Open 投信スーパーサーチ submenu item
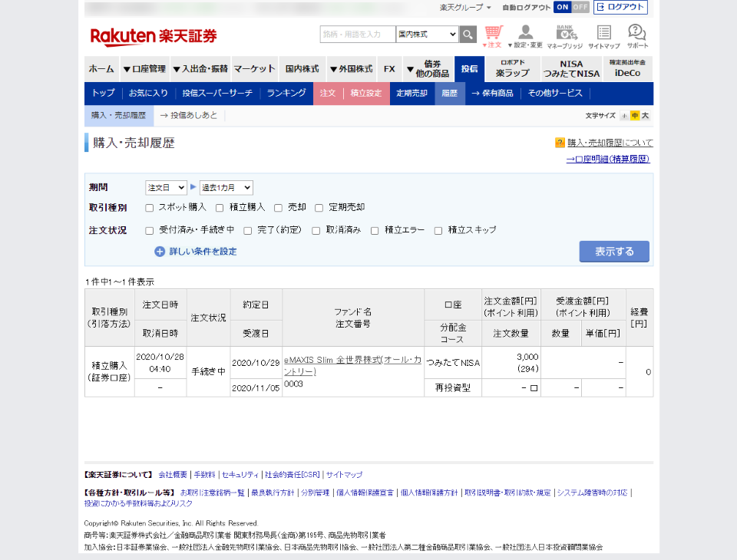 (x=217, y=93)
